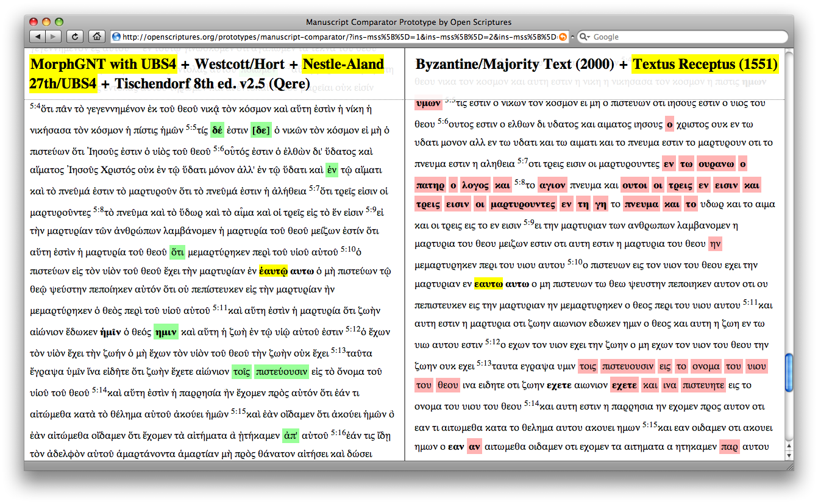This screenshot has height=504, width=818.
Task: Click the orange SnapBack icon in address bar
Action: 563,37
